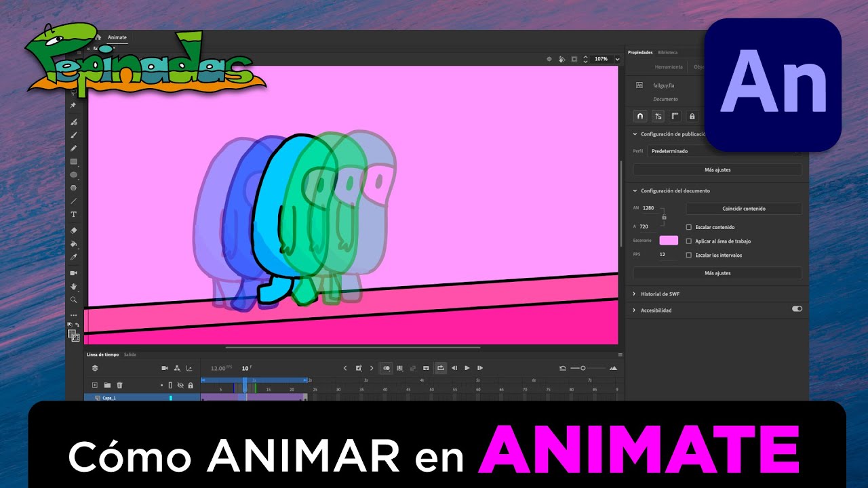Click Más ajustes under publication settings

coord(717,169)
